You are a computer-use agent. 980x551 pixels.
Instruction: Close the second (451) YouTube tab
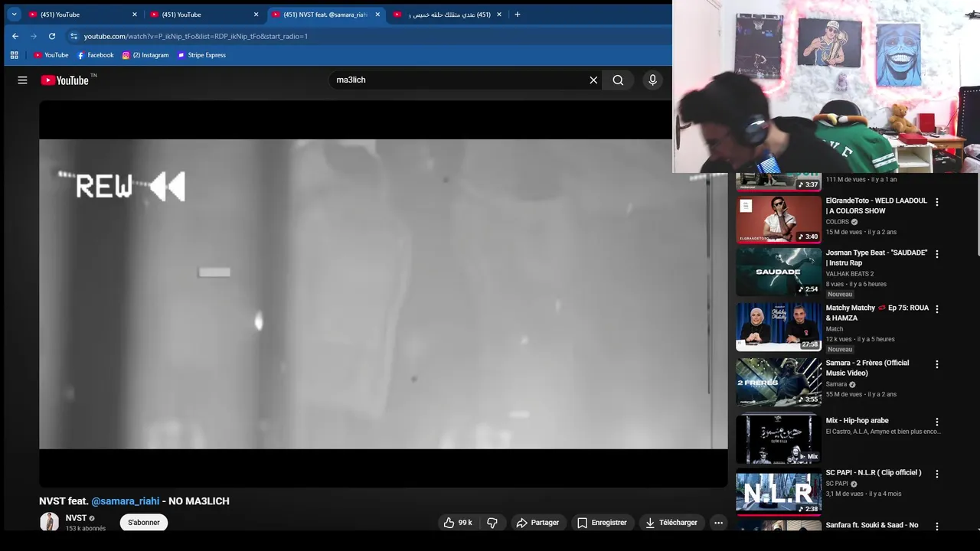(x=256, y=15)
